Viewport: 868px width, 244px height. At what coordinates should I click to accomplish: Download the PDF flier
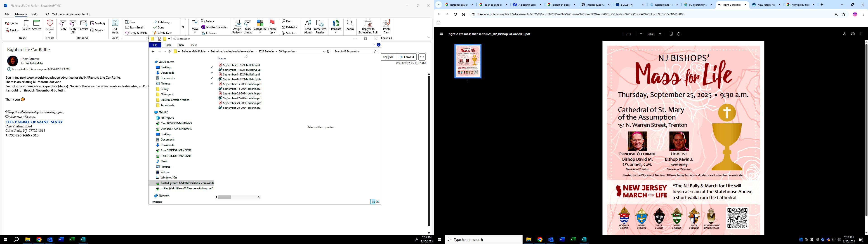click(844, 34)
